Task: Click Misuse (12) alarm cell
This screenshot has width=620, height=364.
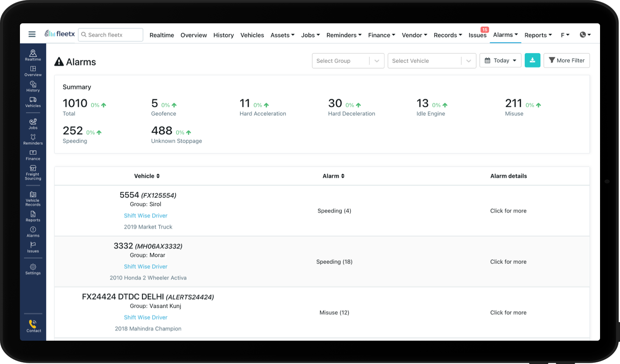Action: [334, 313]
